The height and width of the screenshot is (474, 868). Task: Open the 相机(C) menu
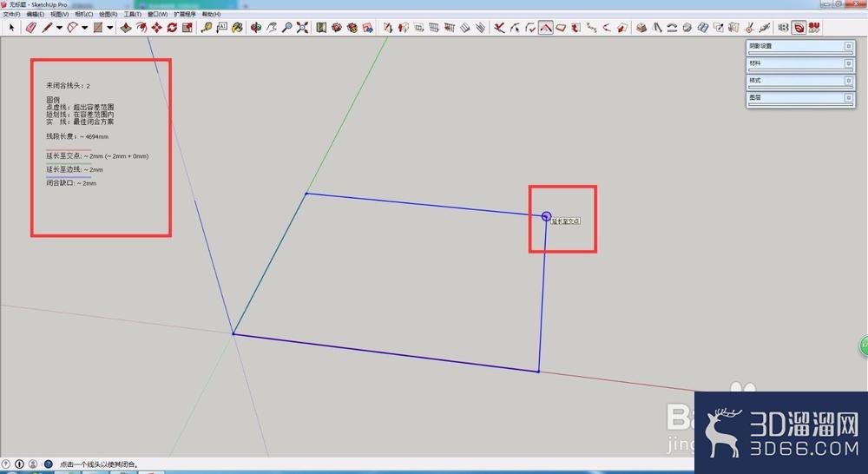point(84,15)
